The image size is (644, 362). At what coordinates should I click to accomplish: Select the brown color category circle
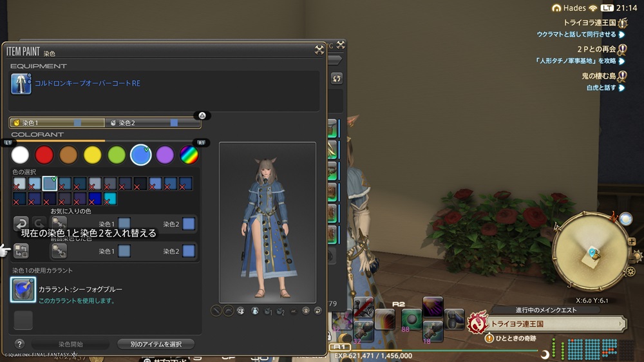pyautogui.click(x=68, y=155)
